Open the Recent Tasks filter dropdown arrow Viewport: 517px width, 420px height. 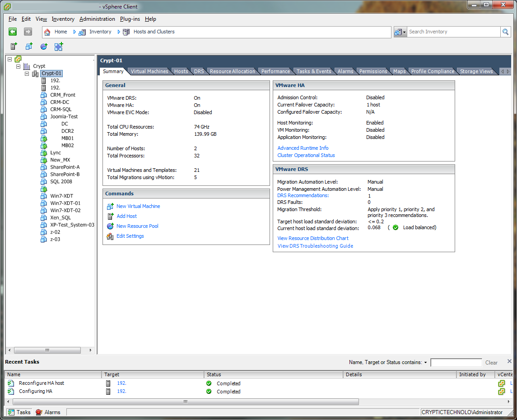point(425,363)
